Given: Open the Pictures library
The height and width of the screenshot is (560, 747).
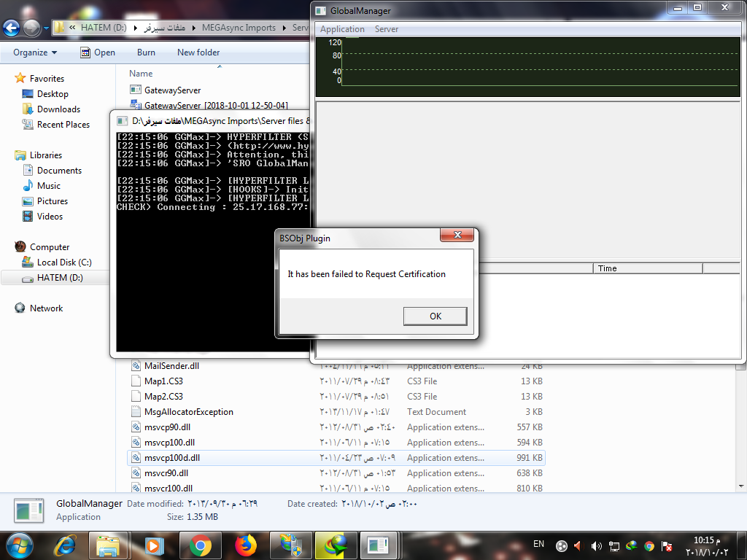Looking at the screenshot, I should (x=53, y=201).
